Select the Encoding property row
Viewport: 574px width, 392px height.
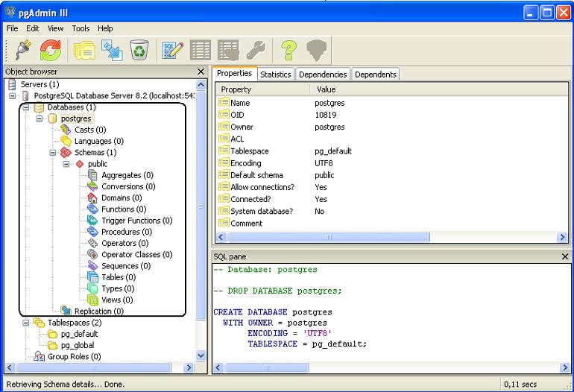pyautogui.click(x=392, y=163)
